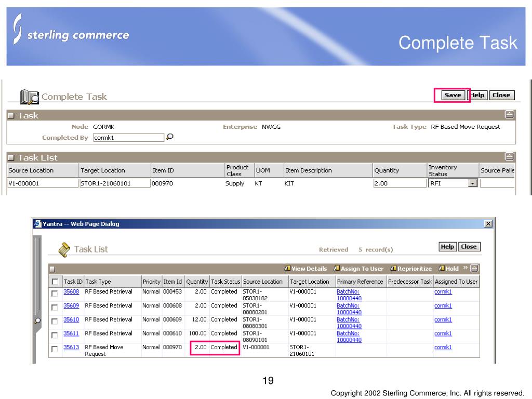Click the Hold menu label

(x=452, y=269)
